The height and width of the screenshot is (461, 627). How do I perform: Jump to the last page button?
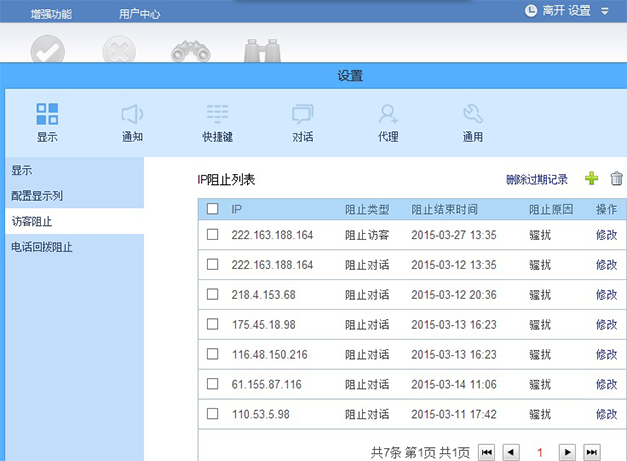click(591, 452)
